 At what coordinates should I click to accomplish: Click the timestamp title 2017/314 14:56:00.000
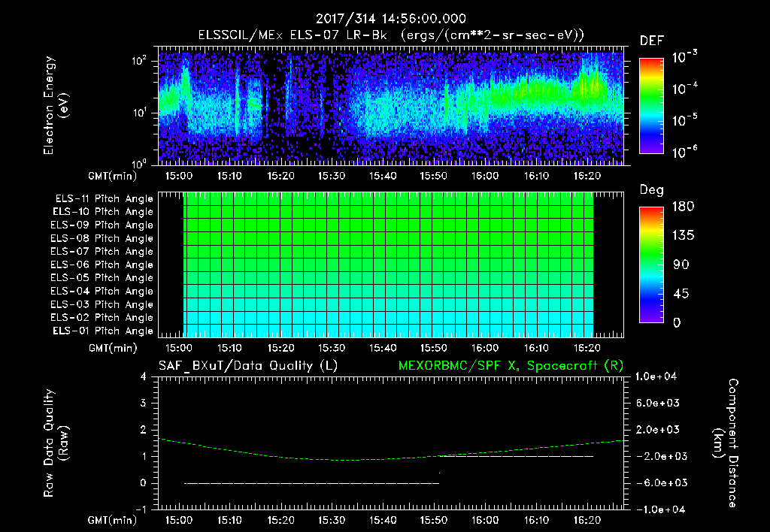(391, 19)
